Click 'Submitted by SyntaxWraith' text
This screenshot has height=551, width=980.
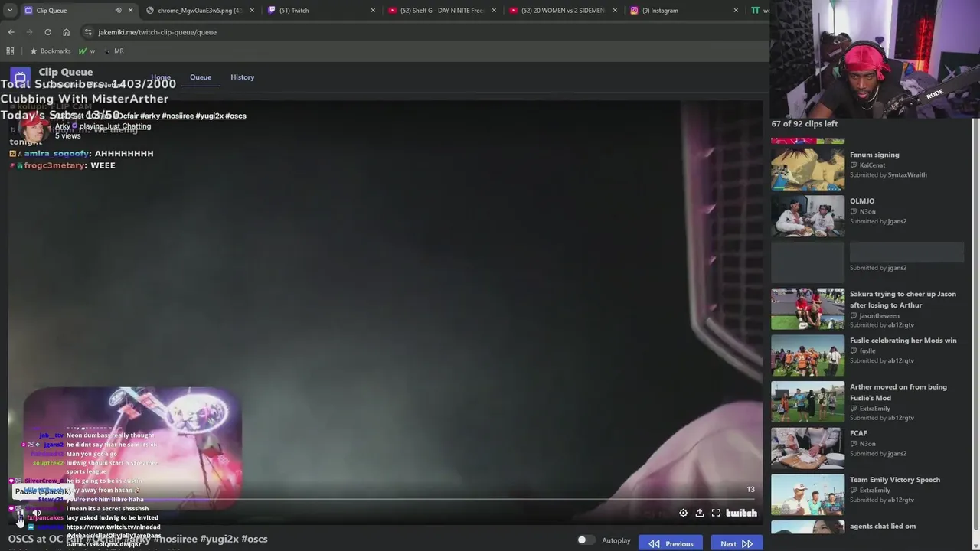[x=888, y=175]
